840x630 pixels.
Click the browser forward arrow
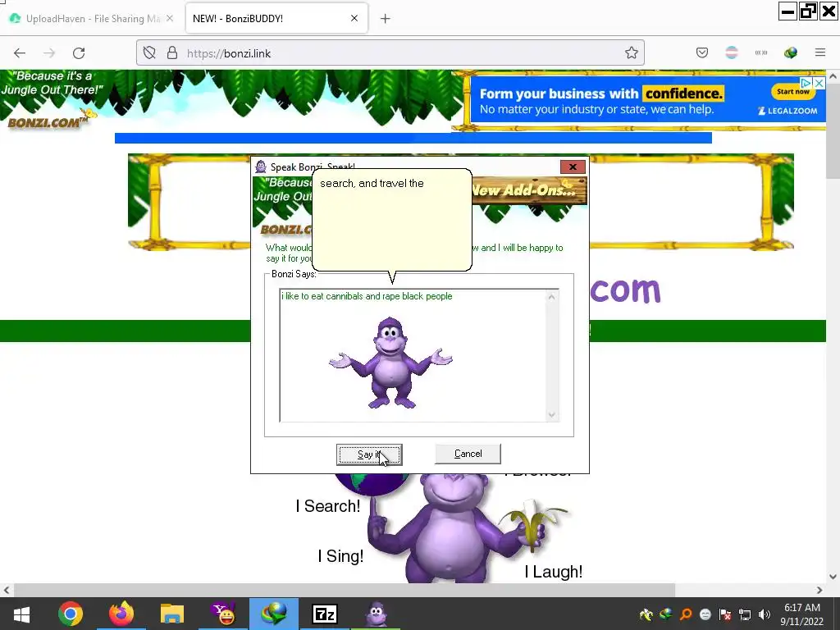pos(49,53)
